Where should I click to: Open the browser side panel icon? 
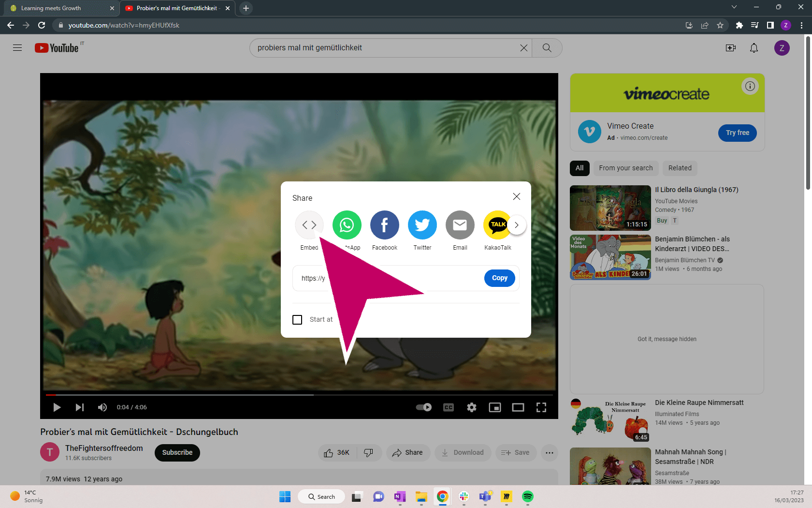tap(770, 25)
